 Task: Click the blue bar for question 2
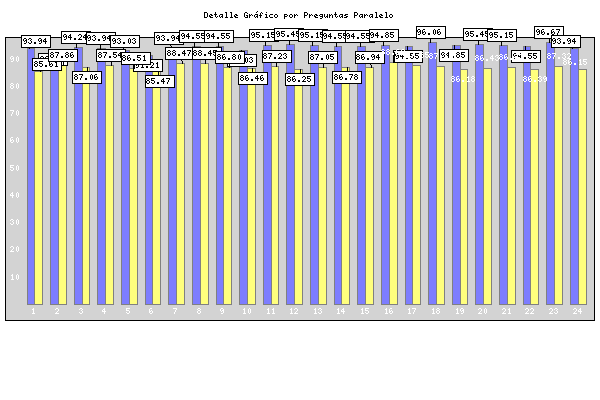pyautogui.click(x=54, y=180)
